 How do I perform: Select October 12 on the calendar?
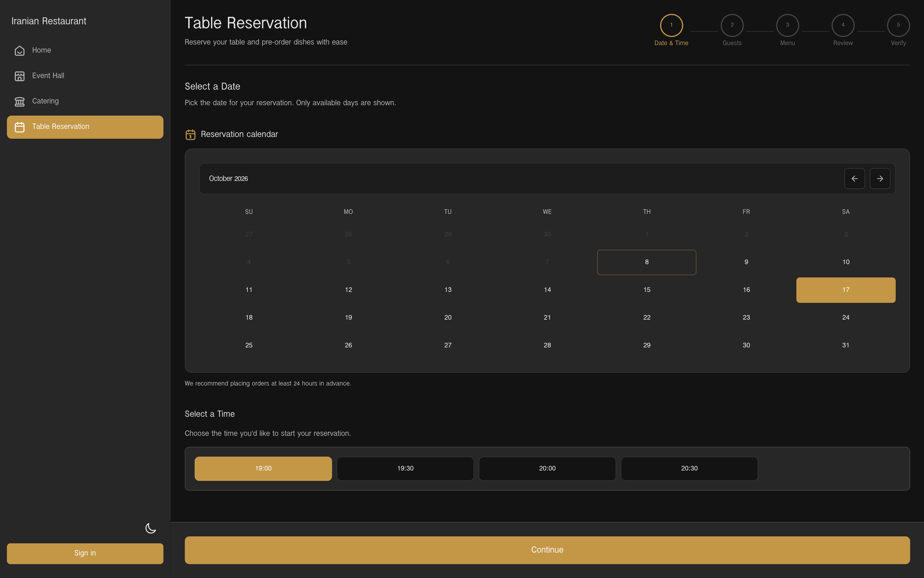(348, 290)
